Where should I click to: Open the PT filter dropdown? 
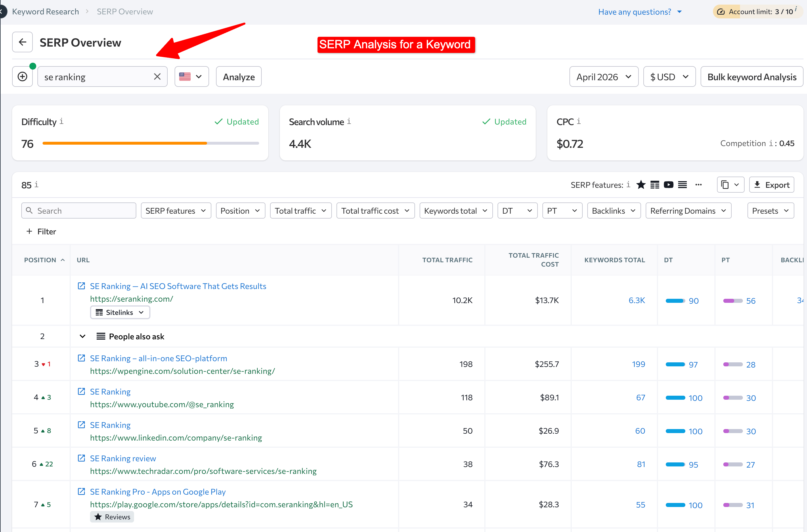tap(562, 211)
